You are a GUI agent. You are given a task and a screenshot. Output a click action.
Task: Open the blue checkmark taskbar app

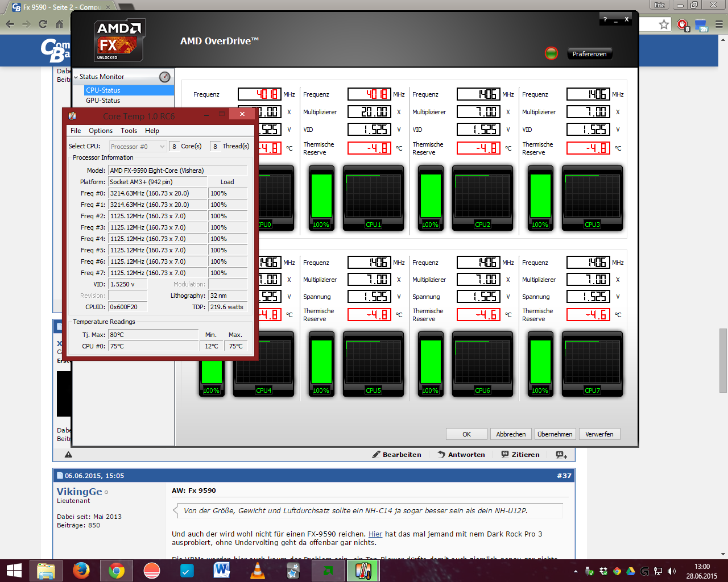tap(187, 571)
